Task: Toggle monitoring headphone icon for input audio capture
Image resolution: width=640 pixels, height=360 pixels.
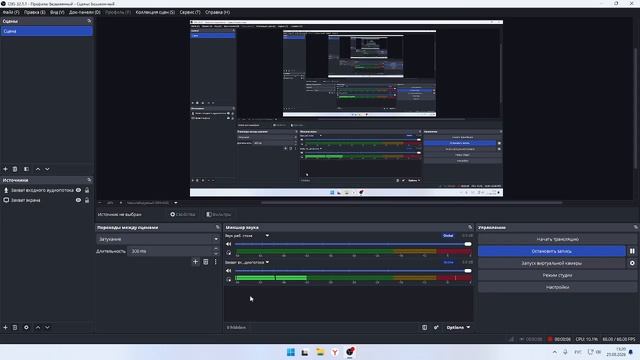Action: coord(229,280)
